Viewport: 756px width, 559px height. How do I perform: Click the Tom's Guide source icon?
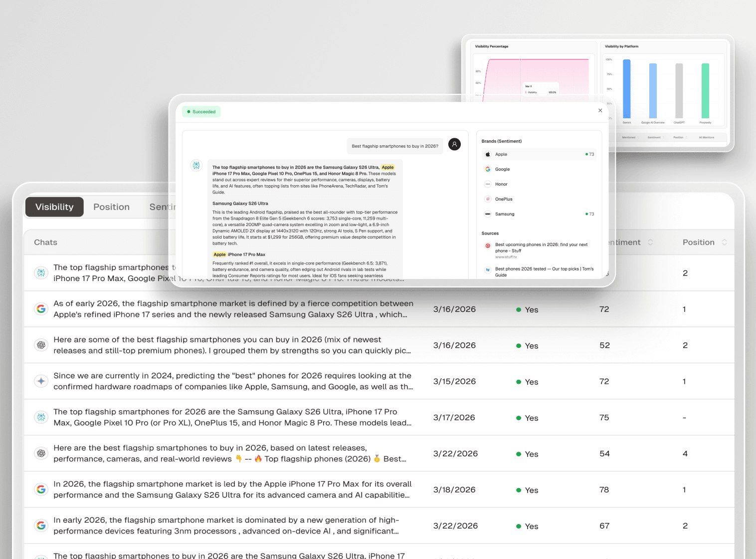[x=487, y=270]
